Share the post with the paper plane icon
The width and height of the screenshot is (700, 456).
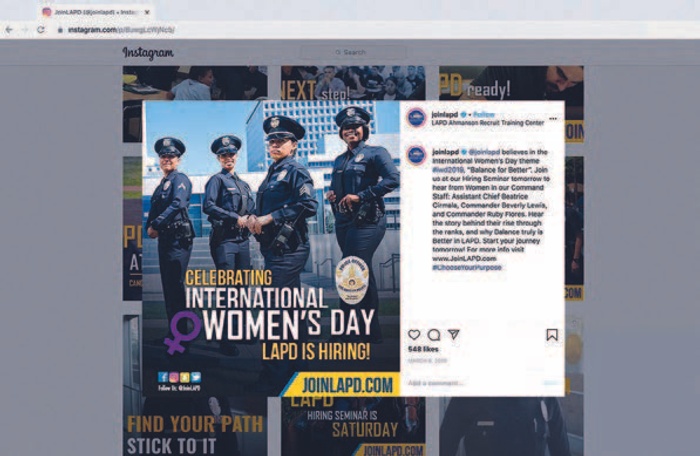pos(454,334)
